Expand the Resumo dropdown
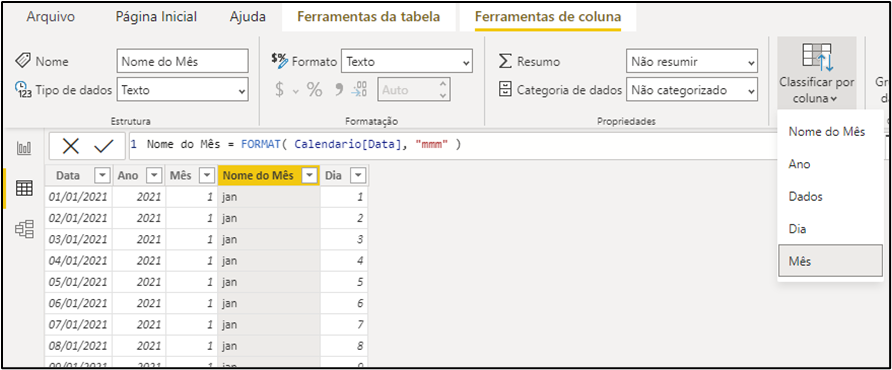Viewport: 892px width, 370px height. tap(692, 61)
